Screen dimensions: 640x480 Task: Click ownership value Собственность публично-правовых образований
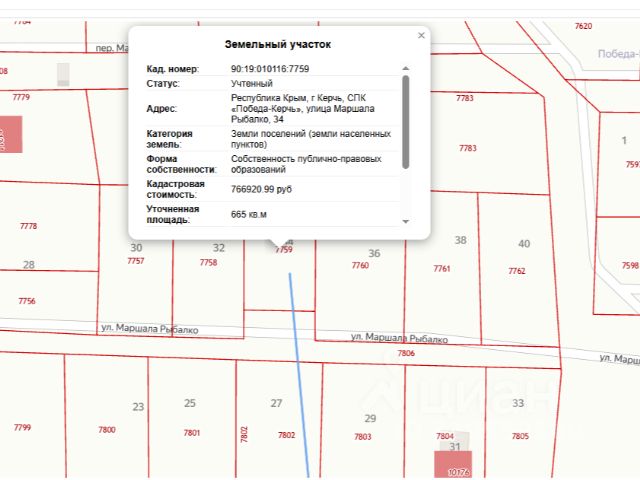click(306, 164)
